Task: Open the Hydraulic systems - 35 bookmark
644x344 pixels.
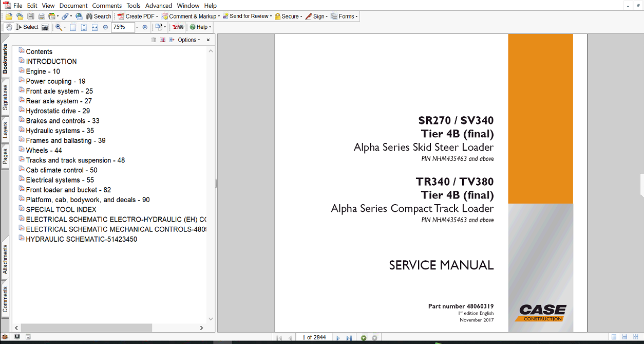Action: click(x=60, y=131)
